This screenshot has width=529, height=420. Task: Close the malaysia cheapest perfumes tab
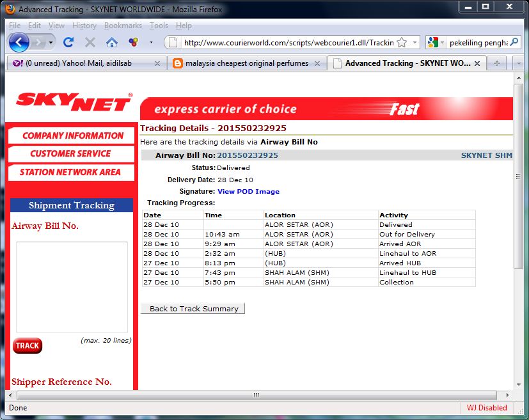click(x=317, y=63)
